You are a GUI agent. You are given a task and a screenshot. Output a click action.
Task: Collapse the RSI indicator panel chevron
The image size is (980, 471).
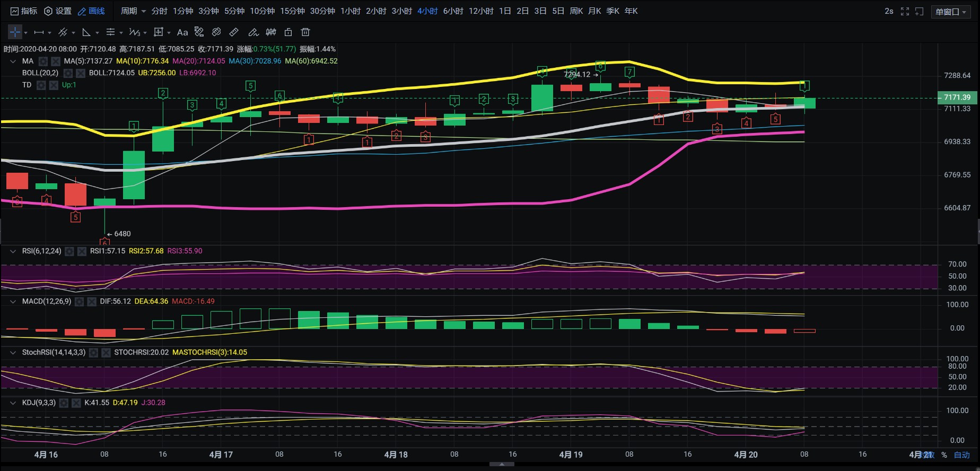pos(13,251)
